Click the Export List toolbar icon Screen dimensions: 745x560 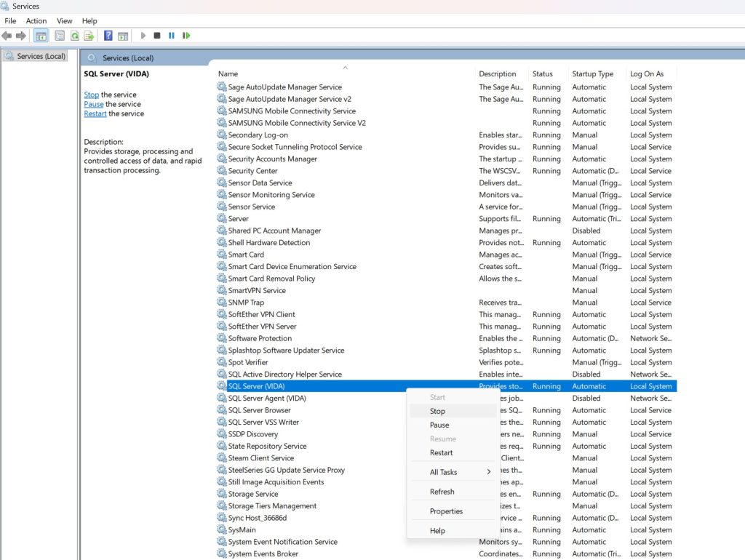point(89,35)
